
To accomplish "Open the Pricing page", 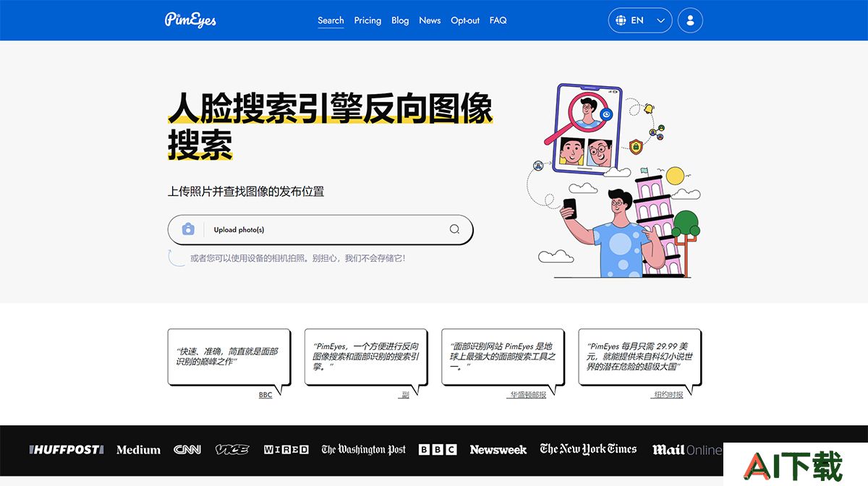I will pyautogui.click(x=367, y=20).
